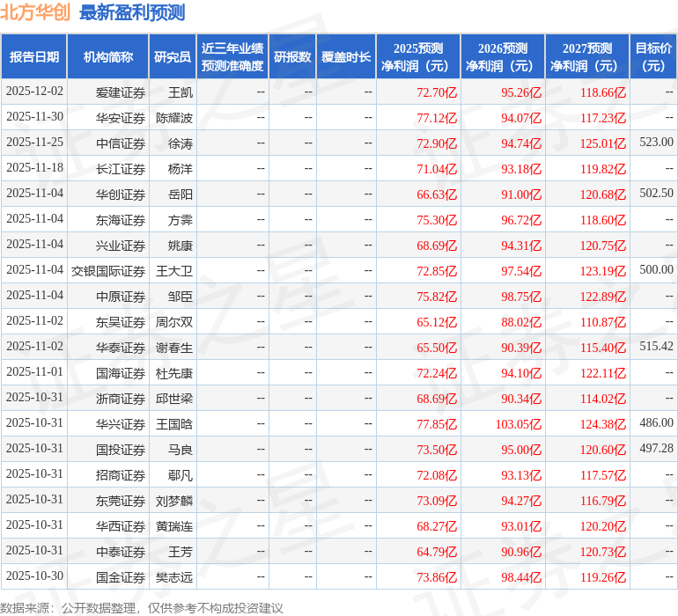Click the 2027预测净利润 column header

coord(587,57)
